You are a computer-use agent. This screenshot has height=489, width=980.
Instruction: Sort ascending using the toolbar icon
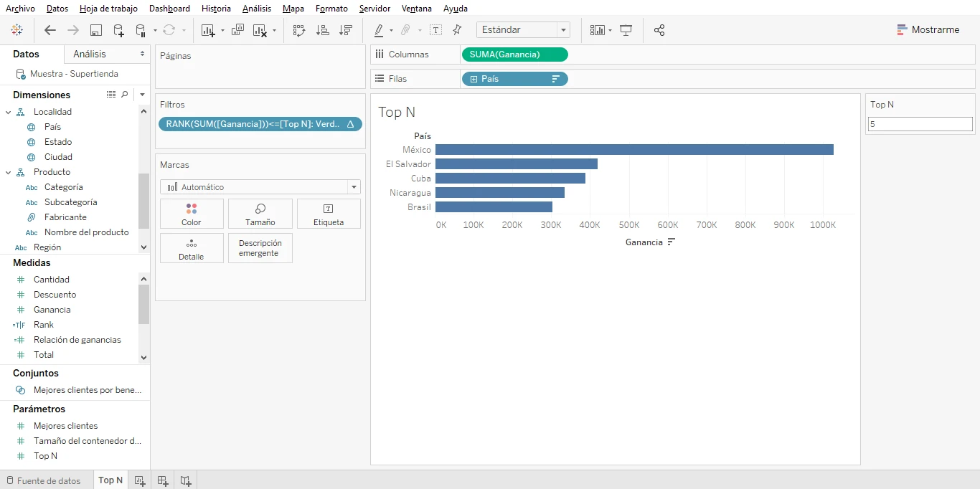pos(323,30)
